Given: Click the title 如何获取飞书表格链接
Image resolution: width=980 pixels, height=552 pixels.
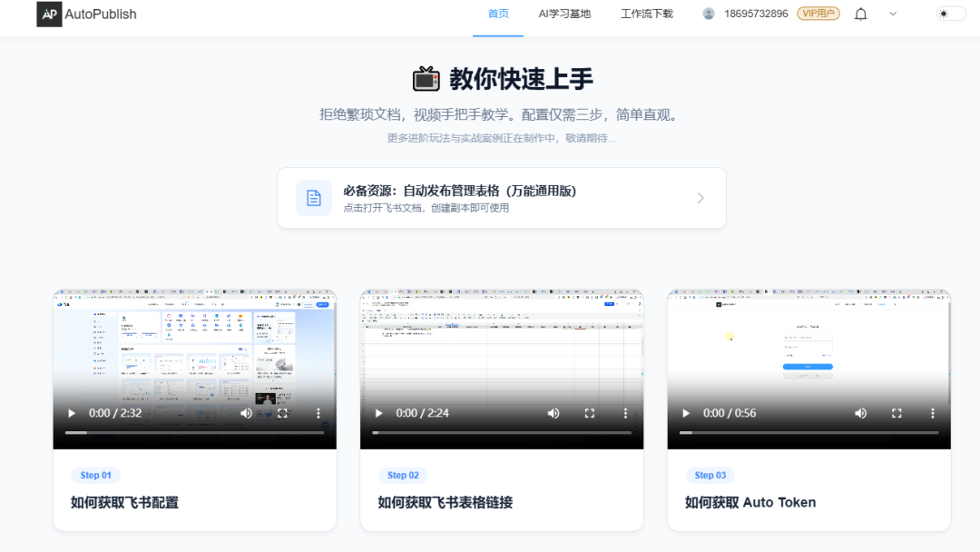Looking at the screenshot, I should [x=445, y=503].
